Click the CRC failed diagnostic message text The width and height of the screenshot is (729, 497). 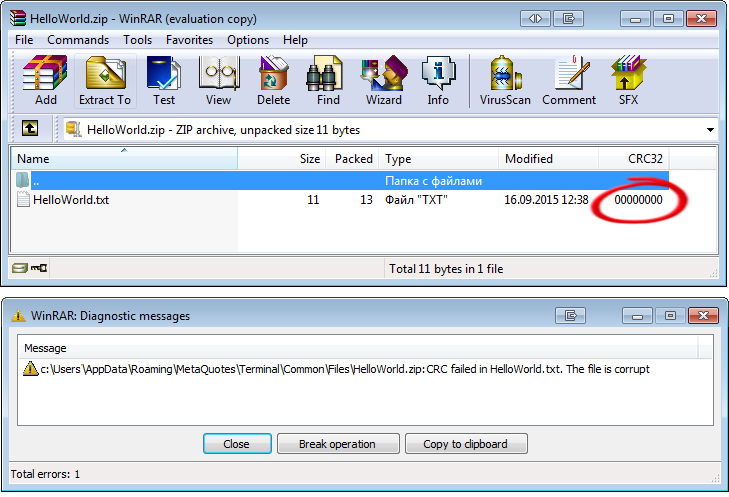point(345,369)
